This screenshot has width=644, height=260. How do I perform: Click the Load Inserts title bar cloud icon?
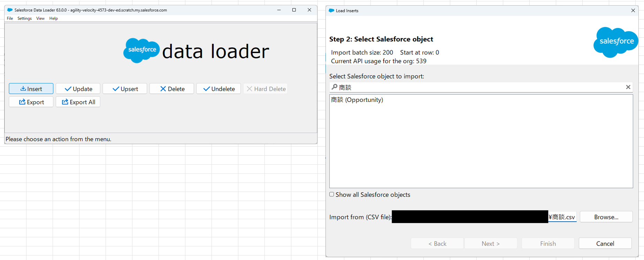pos(331,10)
